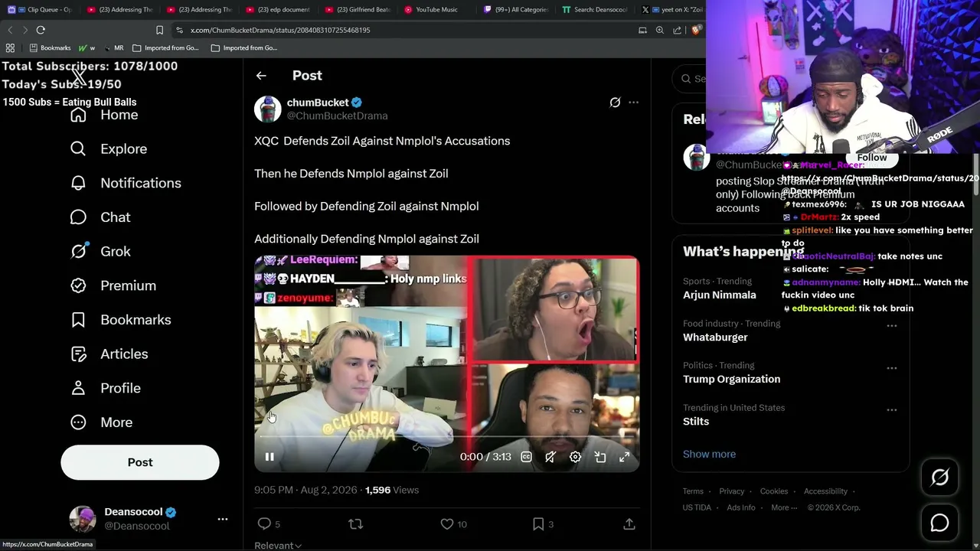
Task: Open chumBucket profile avatar on the post
Action: click(268, 109)
